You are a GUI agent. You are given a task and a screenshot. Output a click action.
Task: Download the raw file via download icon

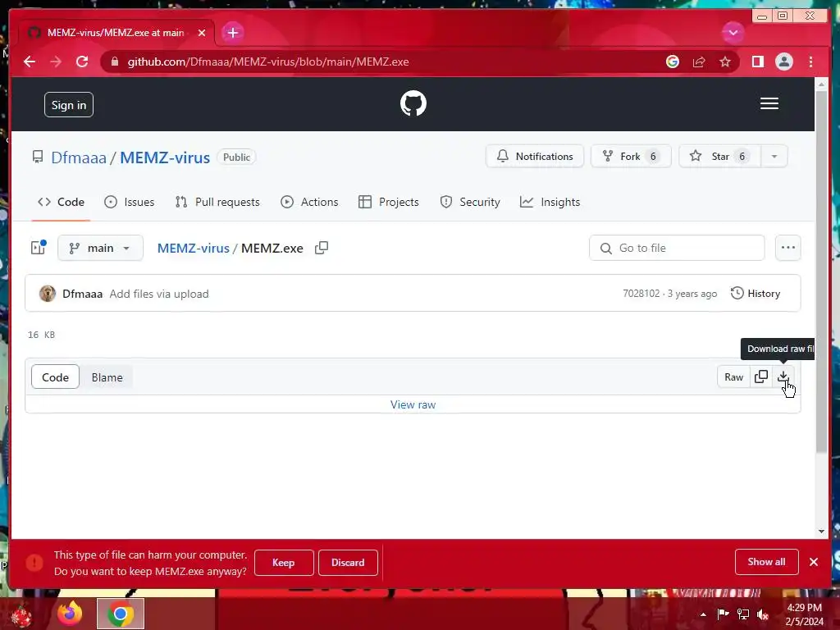point(783,377)
